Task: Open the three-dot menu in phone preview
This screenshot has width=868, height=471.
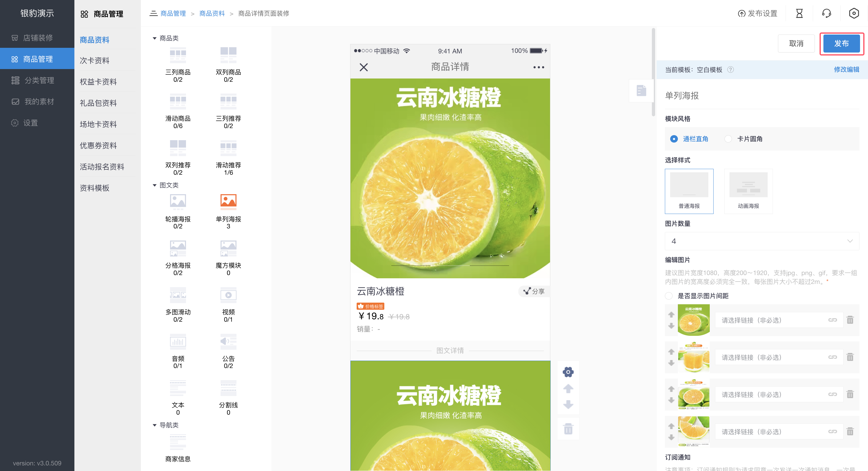Action: (x=539, y=67)
